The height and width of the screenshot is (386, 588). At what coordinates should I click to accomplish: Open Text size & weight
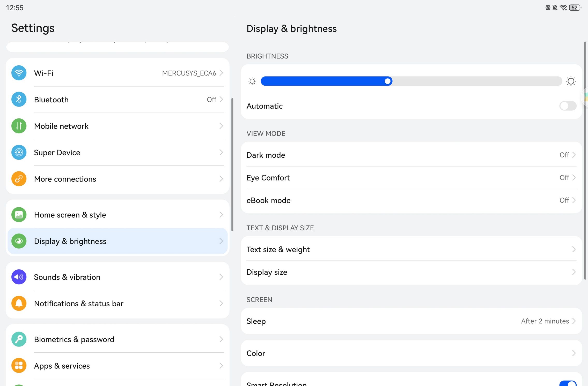coord(411,250)
